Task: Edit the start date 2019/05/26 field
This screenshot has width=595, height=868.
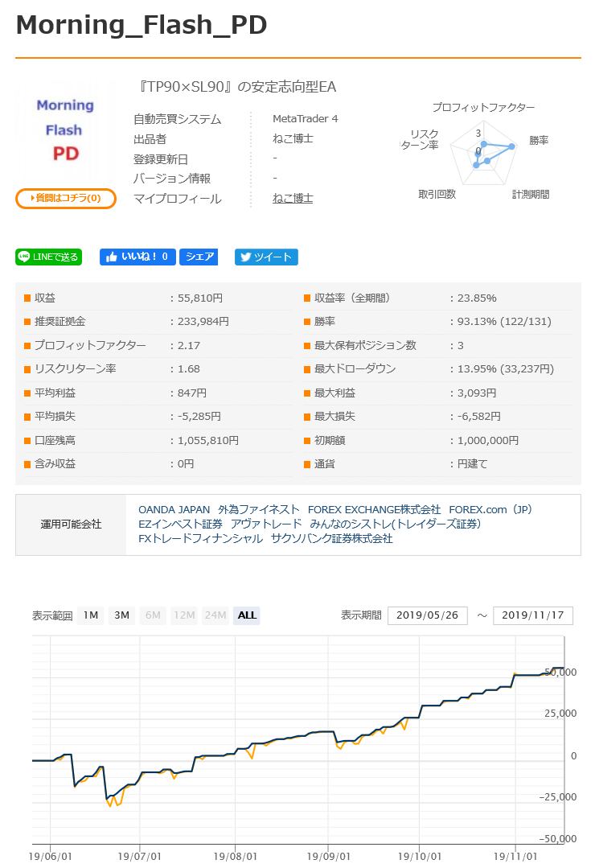Action: pos(428,615)
